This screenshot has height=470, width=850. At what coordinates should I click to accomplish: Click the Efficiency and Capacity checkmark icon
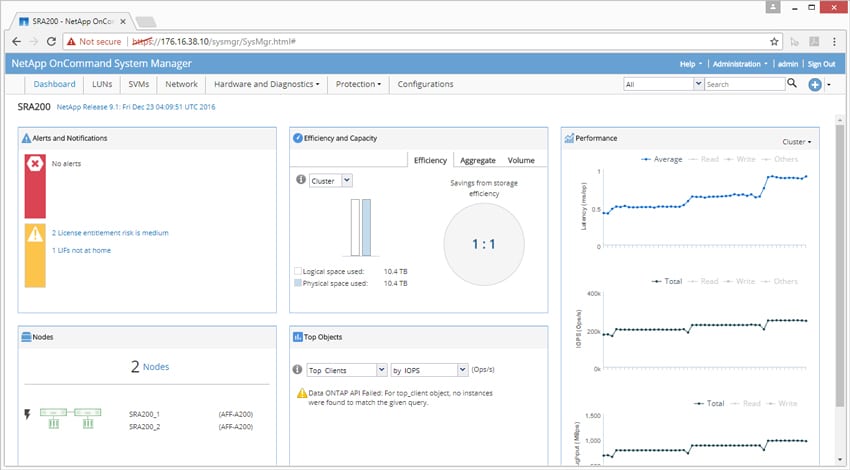pos(298,138)
